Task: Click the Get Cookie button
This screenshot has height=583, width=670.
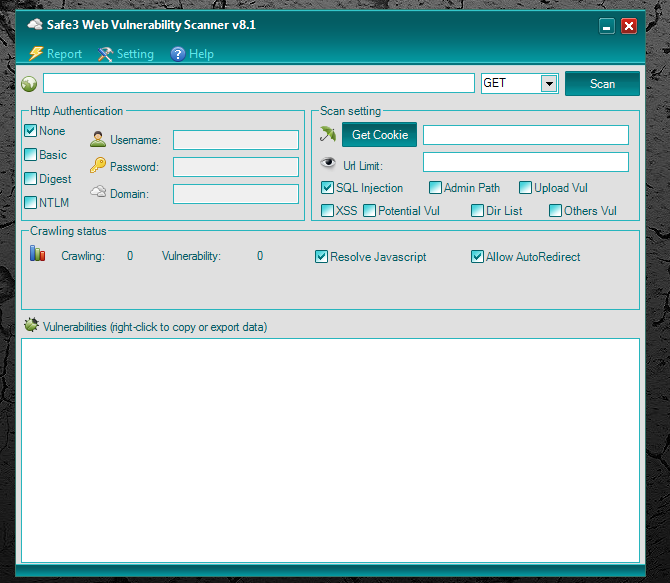Action: 379,135
